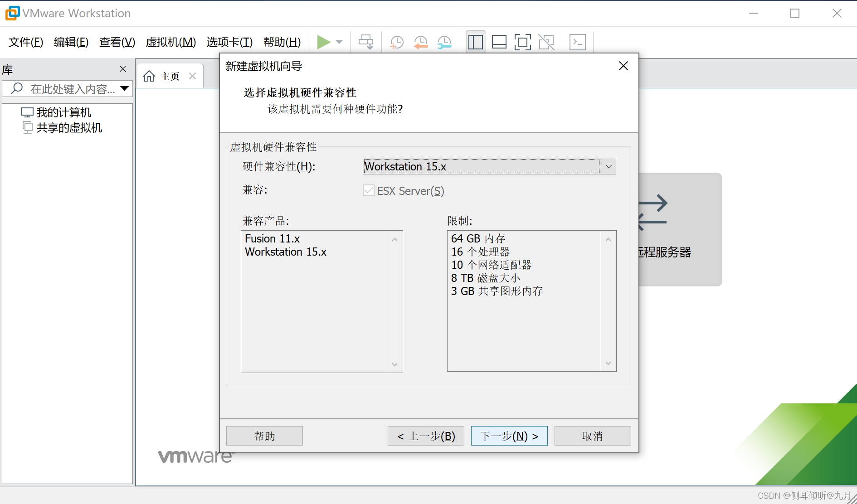Viewport: 857px width, 504px height.
Task: Open the 编辑(E) menu
Action: point(71,42)
